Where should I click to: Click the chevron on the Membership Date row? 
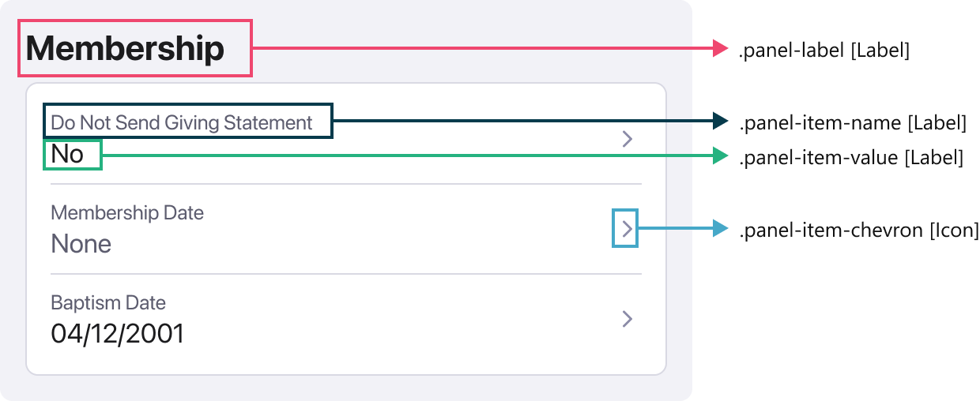click(x=627, y=230)
